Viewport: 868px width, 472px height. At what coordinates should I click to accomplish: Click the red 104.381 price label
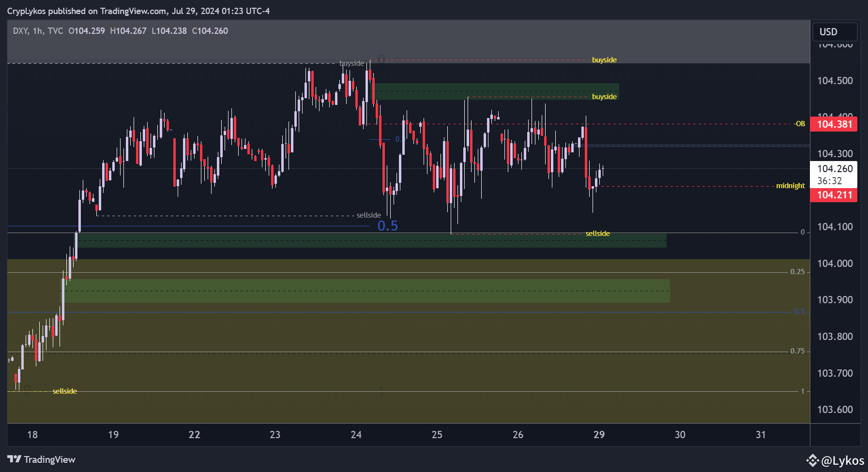(x=834, y=124)
